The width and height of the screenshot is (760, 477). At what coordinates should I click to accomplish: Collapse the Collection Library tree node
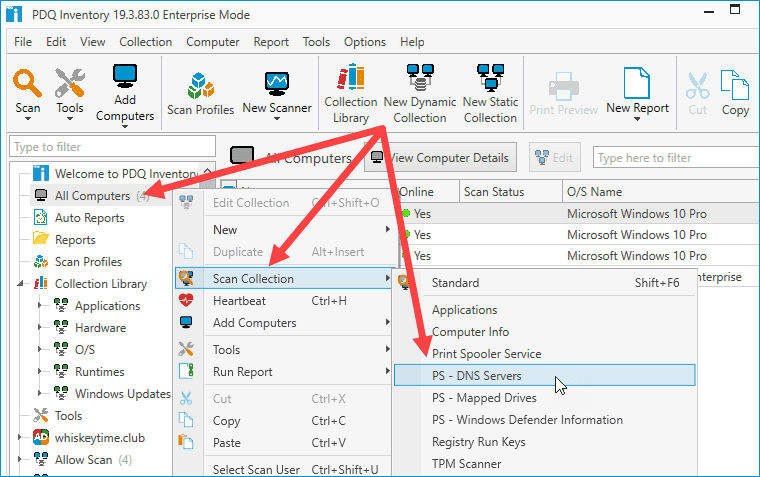pos(20,284)
